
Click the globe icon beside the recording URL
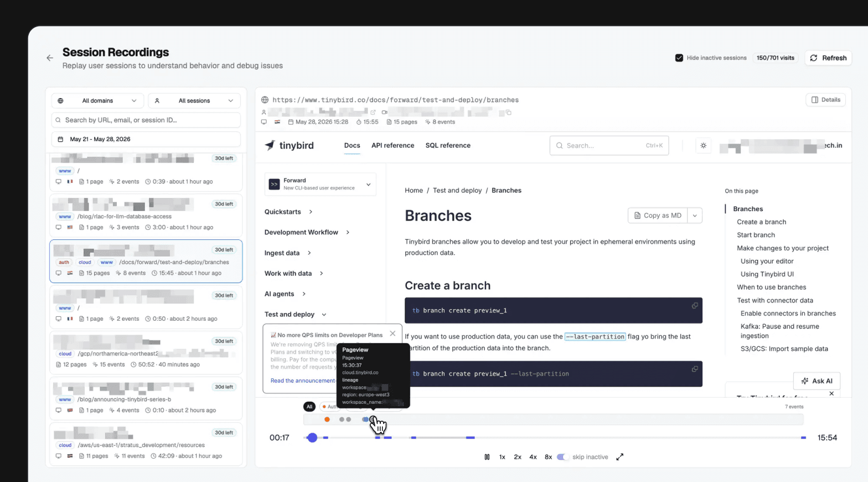tap(265, 100)
